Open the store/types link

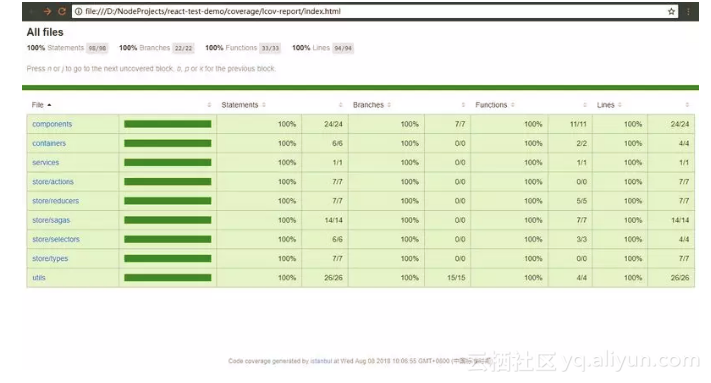click(50, 258)
